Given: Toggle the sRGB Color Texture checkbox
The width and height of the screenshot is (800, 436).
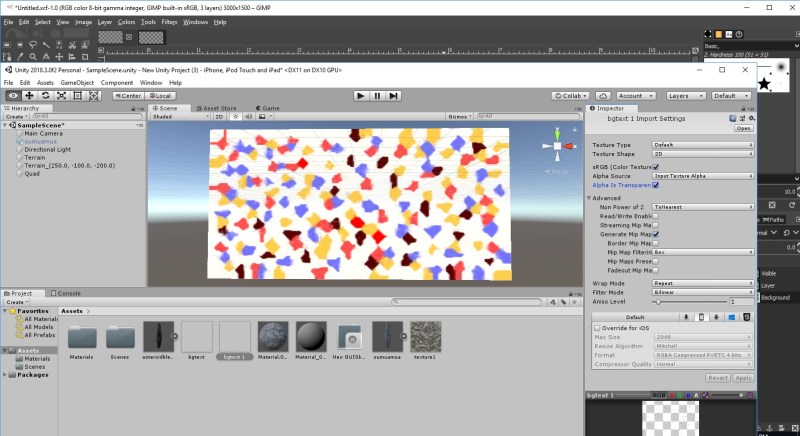Looking at the screenshot, I should (656, 165).
